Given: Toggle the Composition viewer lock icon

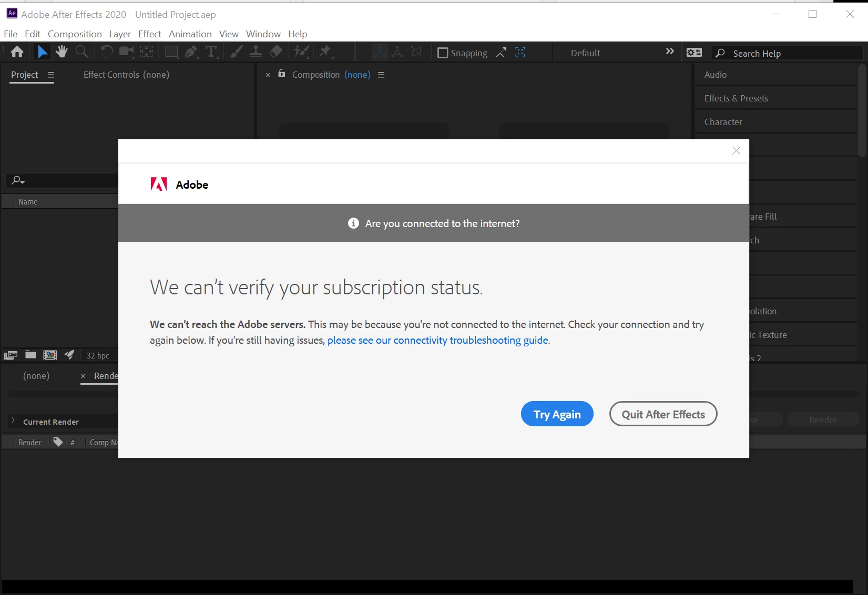Looking at the screenshot, I should point(282,74).
